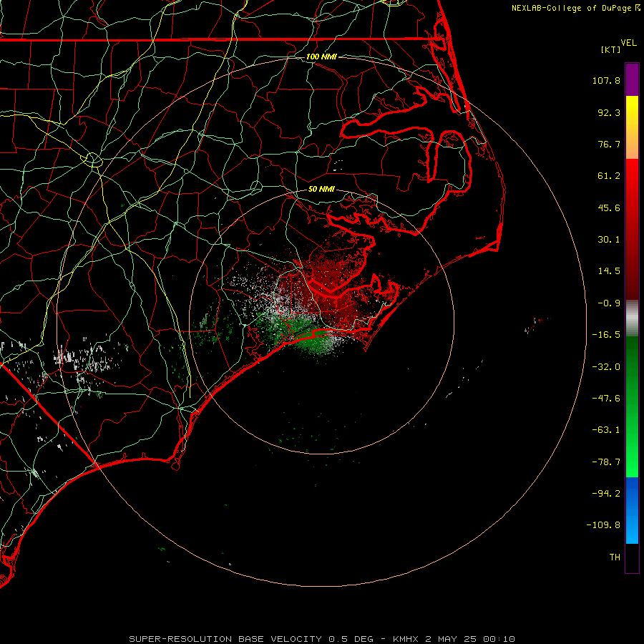Click the 00:10 timestamp in the caption
The image size is (644, 644).
[x=499, y=639]
